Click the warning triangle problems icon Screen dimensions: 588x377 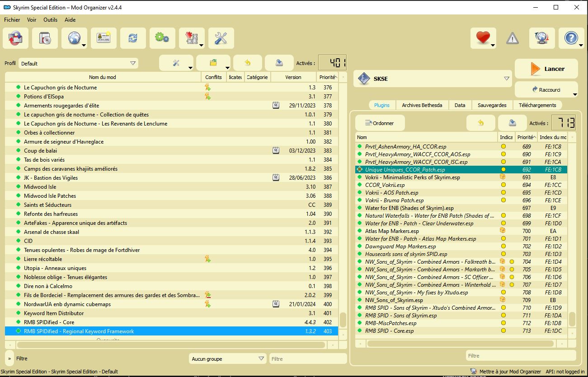513,38
